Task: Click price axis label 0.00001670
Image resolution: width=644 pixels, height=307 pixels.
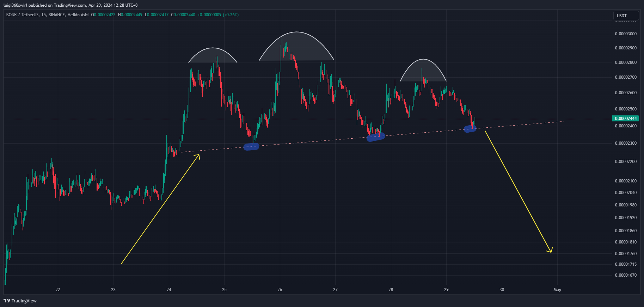Action: (626, 275)
